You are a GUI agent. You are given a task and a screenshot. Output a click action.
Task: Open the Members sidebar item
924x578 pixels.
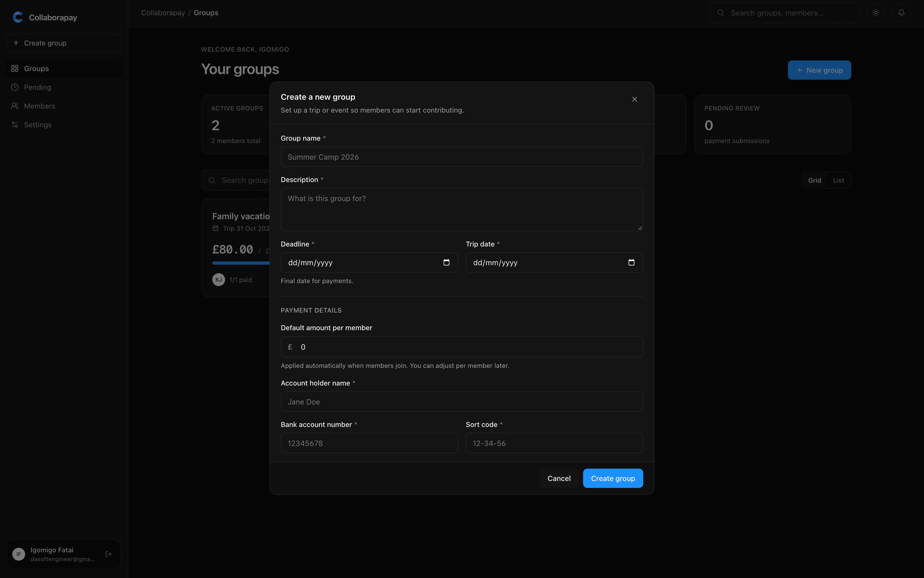click(x=64, y=106)
